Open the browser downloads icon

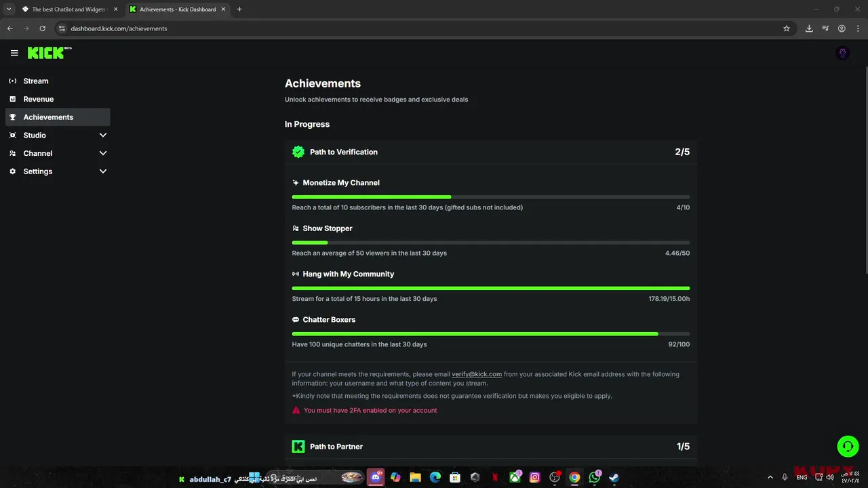tap(809, 28)
